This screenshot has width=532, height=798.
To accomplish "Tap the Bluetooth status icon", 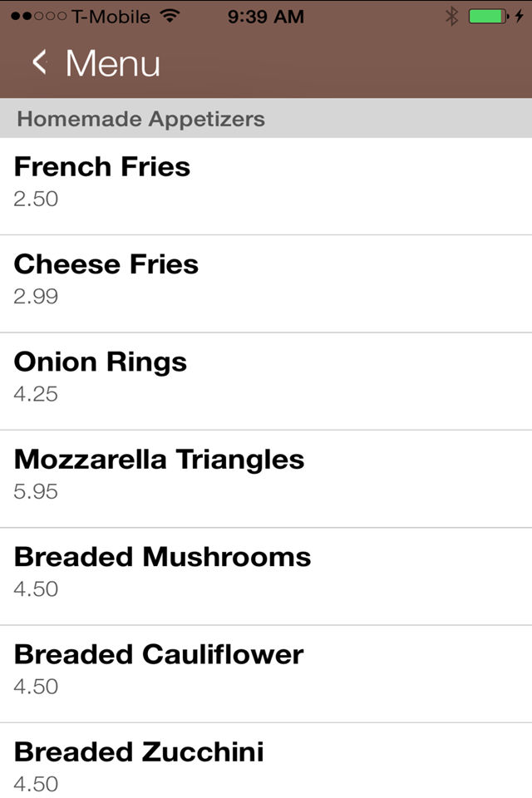I will [x=451, y=17].
